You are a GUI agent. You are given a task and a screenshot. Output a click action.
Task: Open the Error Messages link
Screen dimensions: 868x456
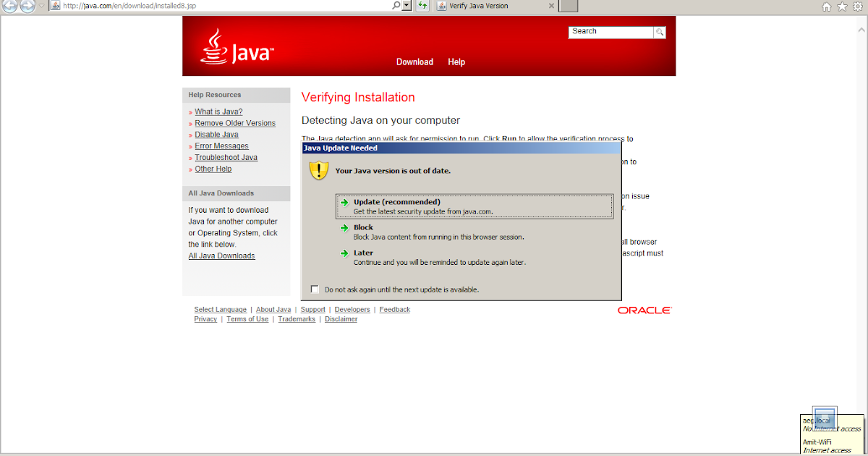point(221,146)
